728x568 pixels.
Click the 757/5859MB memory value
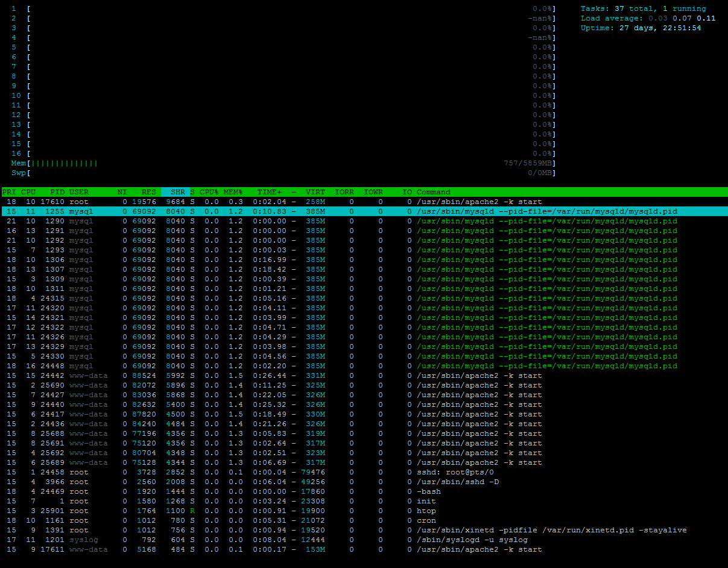[x=528, y=163]
